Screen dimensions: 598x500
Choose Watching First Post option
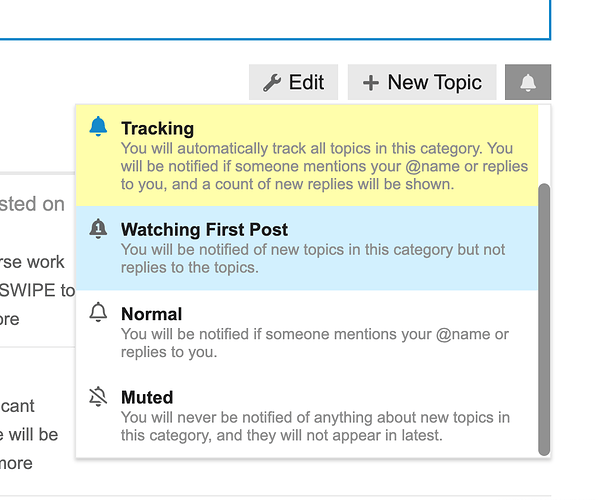[307, 248]
